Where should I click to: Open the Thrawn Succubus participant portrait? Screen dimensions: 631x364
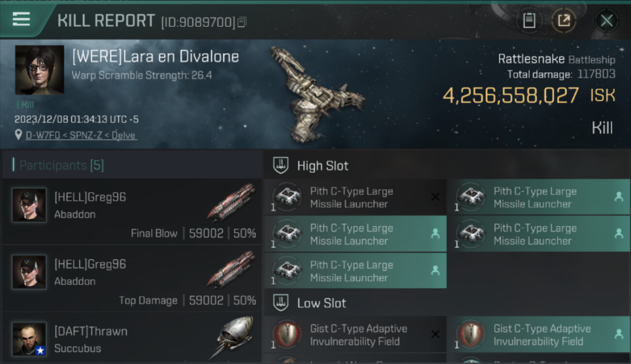29,339
